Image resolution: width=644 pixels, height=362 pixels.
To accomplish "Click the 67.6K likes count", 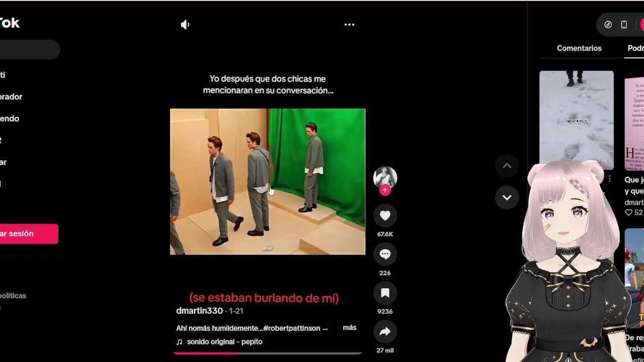I will [x=385, y=234].
